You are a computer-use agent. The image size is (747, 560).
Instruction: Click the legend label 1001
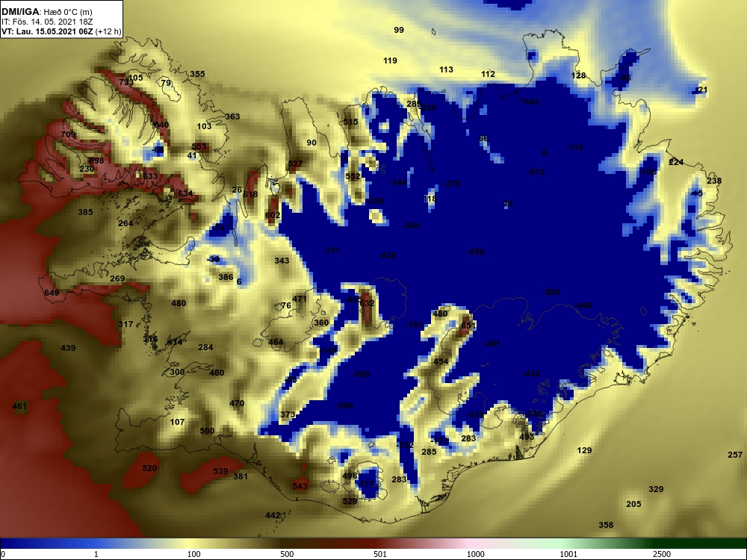point(568,554)
